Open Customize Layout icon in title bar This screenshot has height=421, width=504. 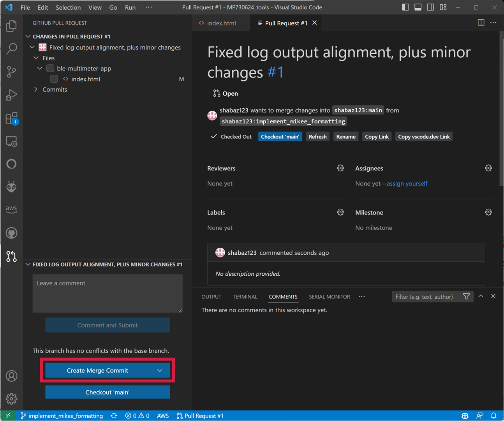[443, 7]
